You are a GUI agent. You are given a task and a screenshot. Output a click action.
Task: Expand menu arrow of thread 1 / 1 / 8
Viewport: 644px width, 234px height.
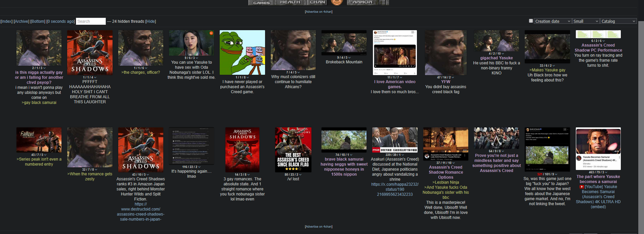(248, 77)
